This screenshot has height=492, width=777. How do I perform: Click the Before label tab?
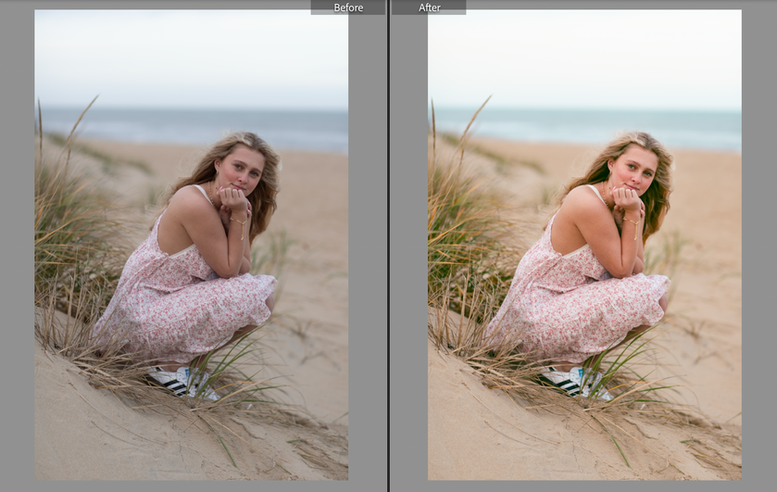[x=348, y=7]
